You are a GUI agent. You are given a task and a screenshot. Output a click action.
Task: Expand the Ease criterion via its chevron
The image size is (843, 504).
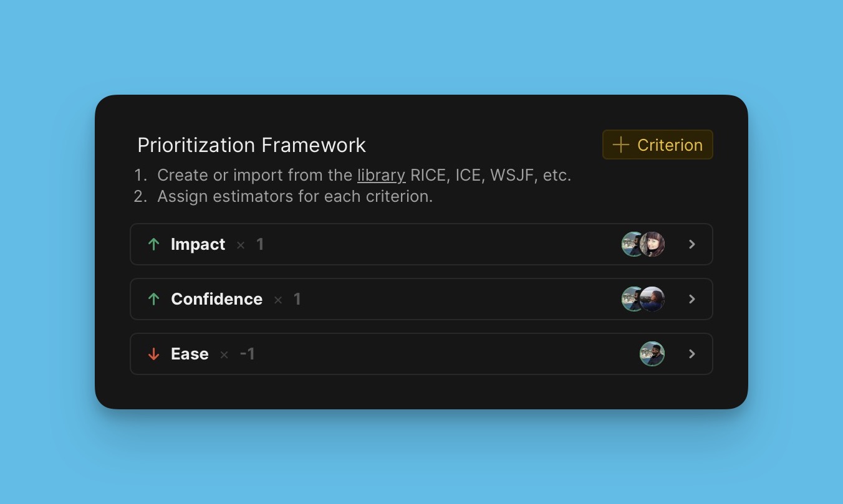click(x=691, y=354)
